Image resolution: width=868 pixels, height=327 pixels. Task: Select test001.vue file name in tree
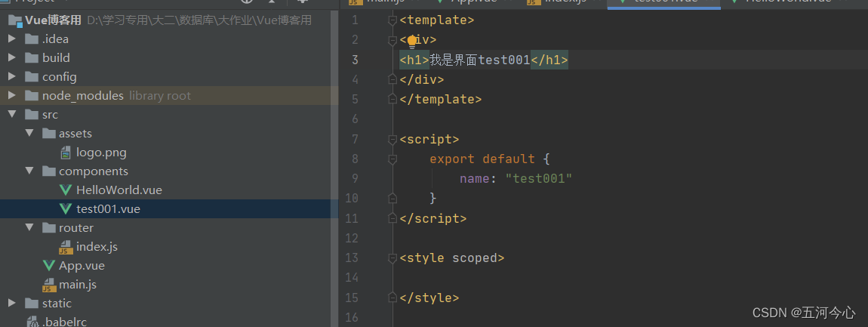click(x=108, y=209)
